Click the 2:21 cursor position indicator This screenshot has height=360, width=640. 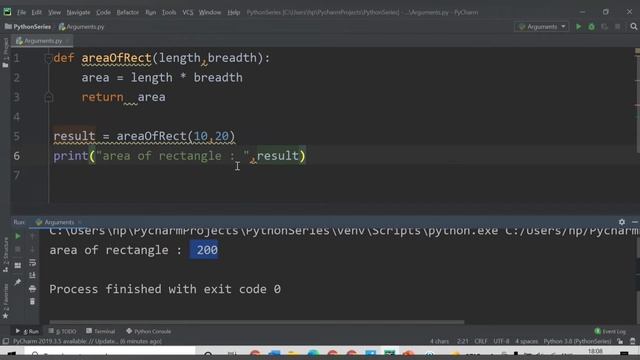[462, 341]
